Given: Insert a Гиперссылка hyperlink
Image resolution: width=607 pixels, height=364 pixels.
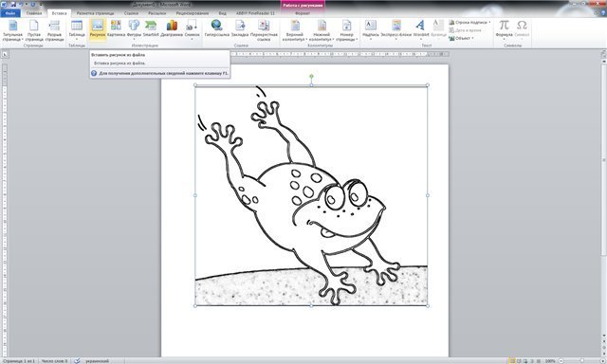Looking at the screenshot, I should pos(217,29).
